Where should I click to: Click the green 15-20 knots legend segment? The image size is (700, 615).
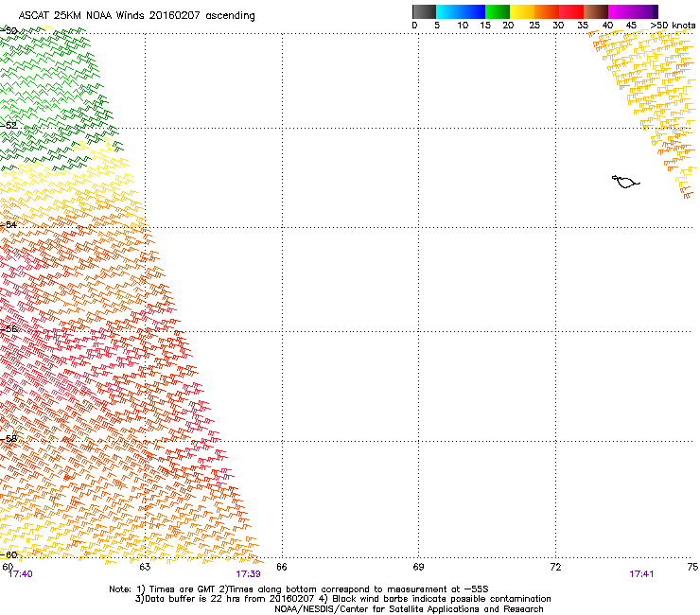pyautogui.click(x=498, y=11)
